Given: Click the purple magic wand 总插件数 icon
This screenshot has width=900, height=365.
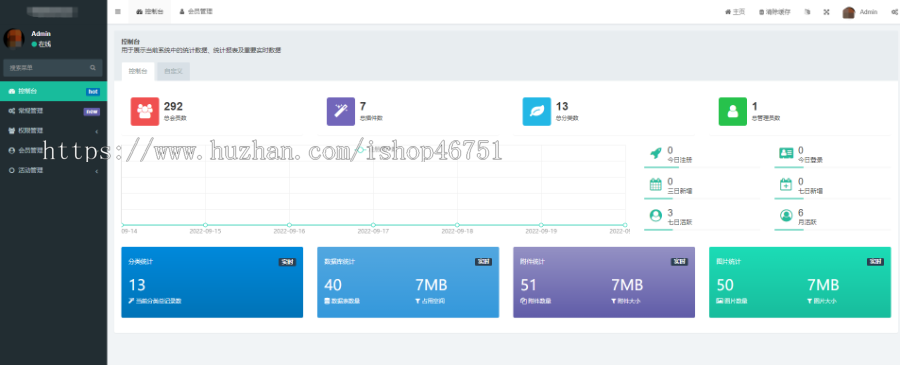Looking at the screenshot, I should (341, 111).
